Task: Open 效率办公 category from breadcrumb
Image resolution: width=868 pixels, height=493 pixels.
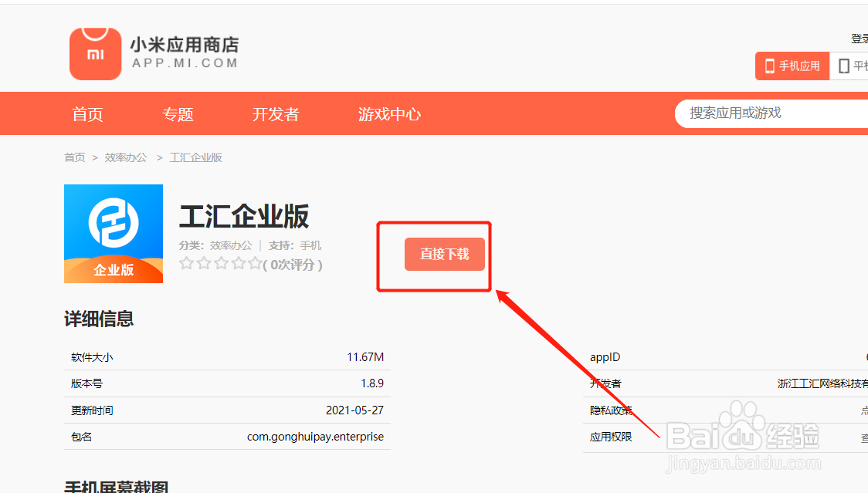Action: 126,157
